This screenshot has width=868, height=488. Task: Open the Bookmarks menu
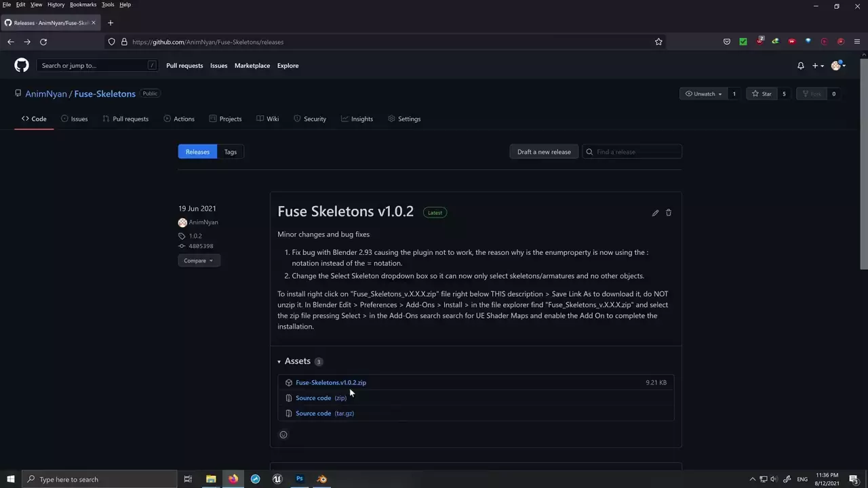pos(83,5)
